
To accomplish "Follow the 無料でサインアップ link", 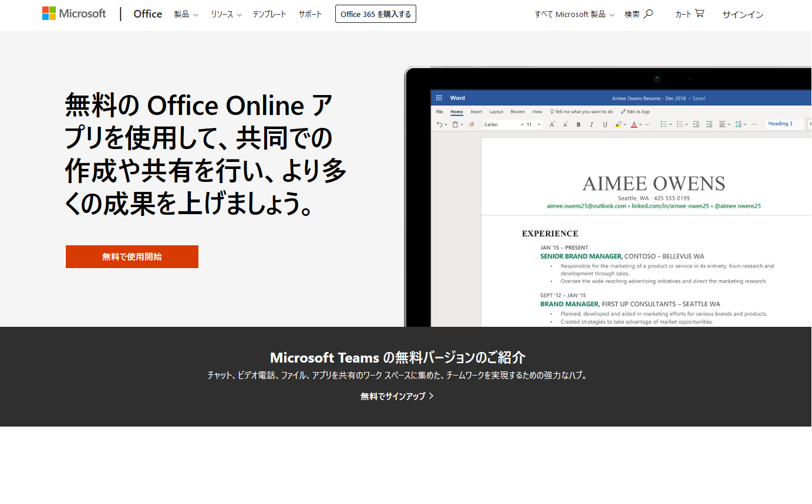I will (x=397, y=396).
